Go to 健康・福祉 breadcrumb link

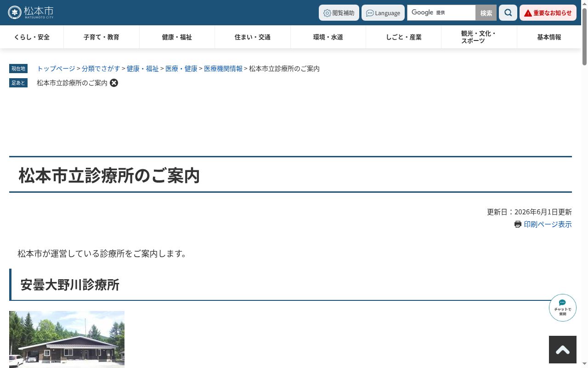pyautogui.click(x=143, y=69)
